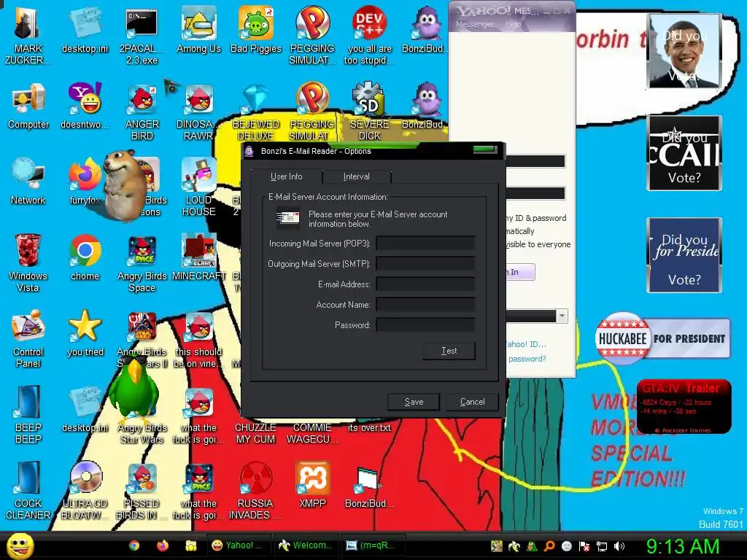Launch the furryfox Firefox icon
Screen dimensions: 747x560
[85, 182]
